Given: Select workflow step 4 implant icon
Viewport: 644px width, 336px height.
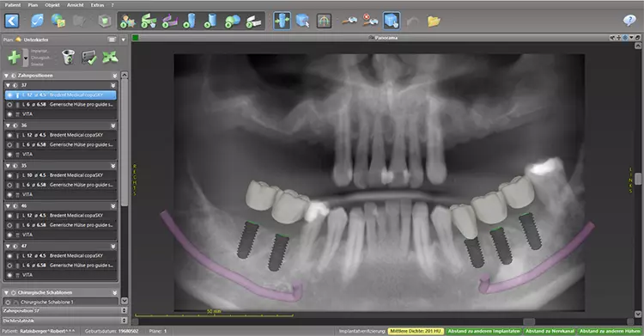Looking at the screenshot, I should [190, 21].
